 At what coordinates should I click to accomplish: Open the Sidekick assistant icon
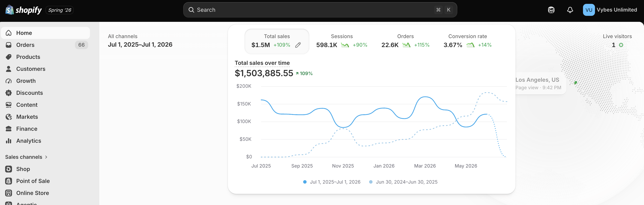click(x=551, y=10)
